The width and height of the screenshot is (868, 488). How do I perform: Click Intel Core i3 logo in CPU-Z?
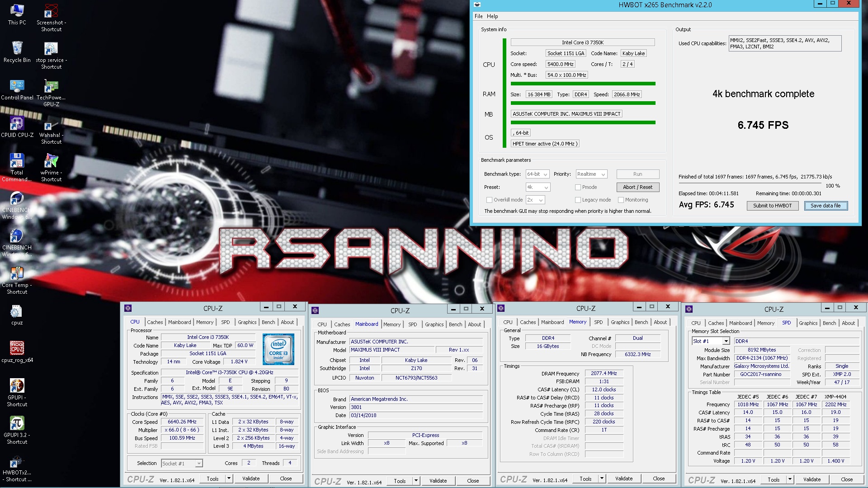278,349
